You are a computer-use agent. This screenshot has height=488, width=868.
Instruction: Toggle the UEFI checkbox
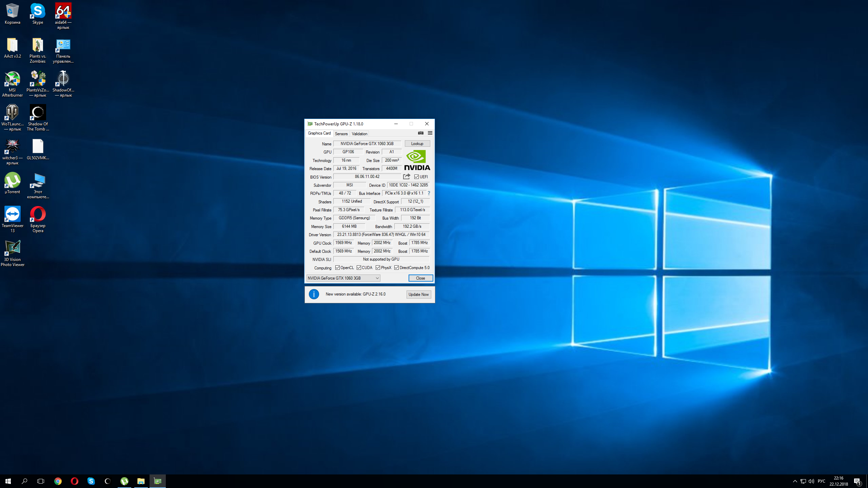click(416, 177)
